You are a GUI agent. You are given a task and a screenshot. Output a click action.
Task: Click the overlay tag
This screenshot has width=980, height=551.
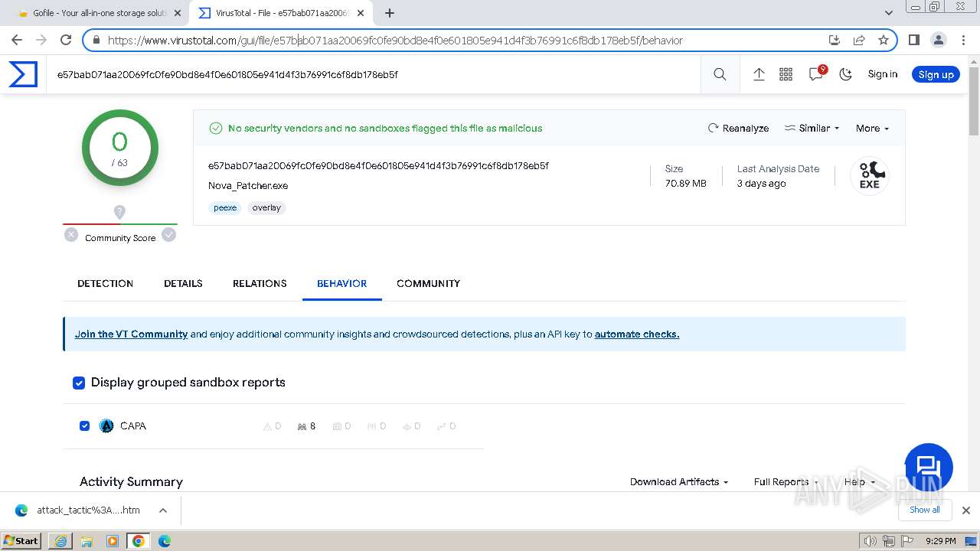[266, 207]
